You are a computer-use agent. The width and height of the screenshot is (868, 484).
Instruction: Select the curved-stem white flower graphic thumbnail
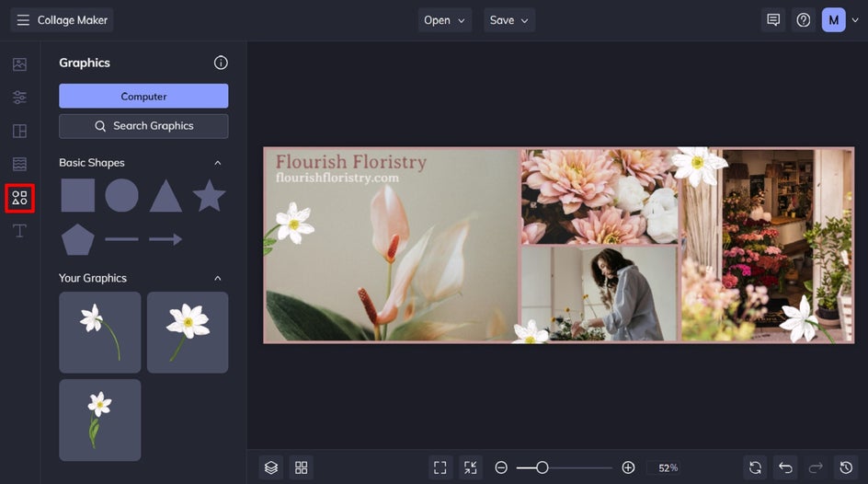point(99,332)
